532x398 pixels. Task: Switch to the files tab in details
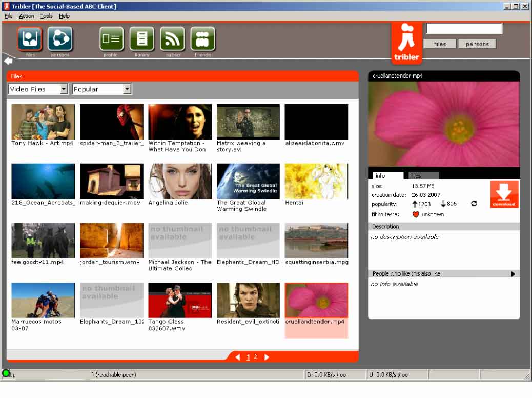(x=423, y=175)
